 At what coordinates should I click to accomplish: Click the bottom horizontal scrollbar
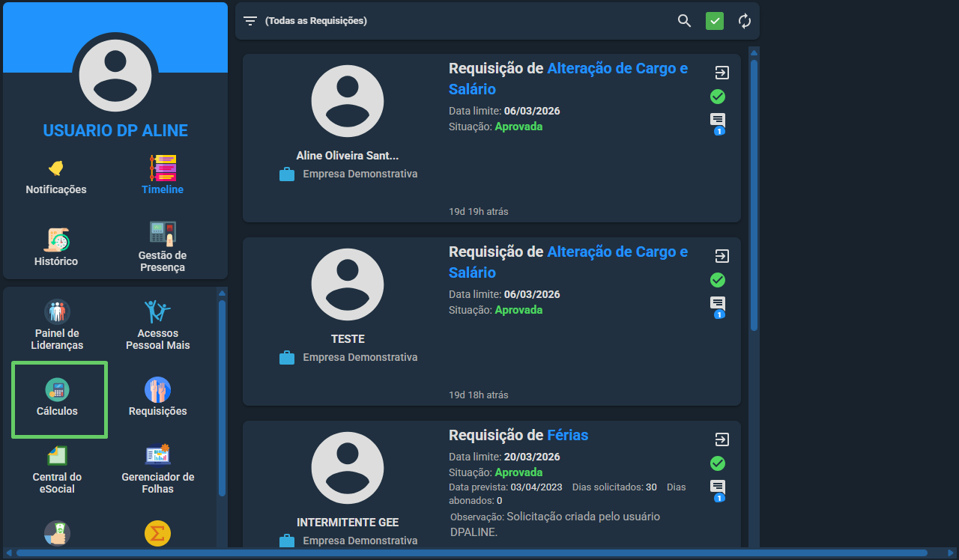pos(472,553)
